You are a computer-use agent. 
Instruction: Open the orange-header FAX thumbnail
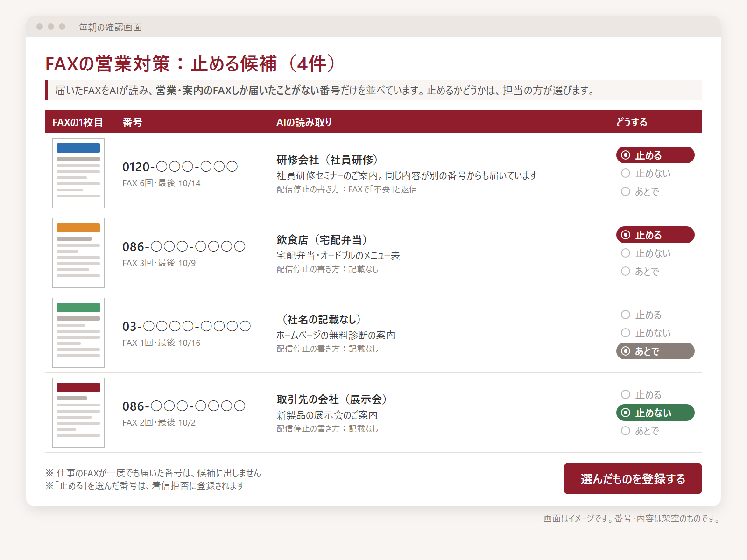click(78, 253)
